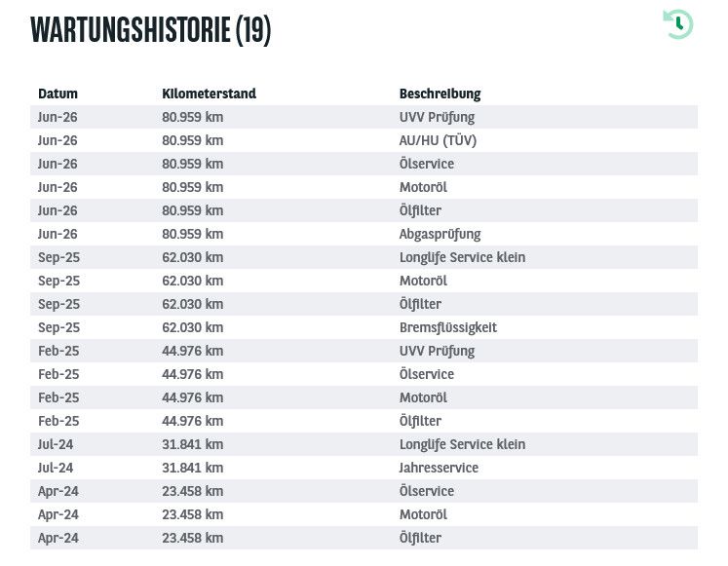Image resolution: width=728 pixels, height=566 pixels.
Task: Select the Abgasprüfung row
Action: (x=364, y=234)
